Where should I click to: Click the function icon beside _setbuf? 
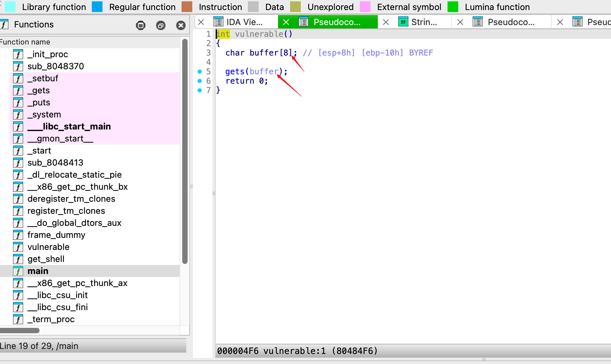pos(18,78)
